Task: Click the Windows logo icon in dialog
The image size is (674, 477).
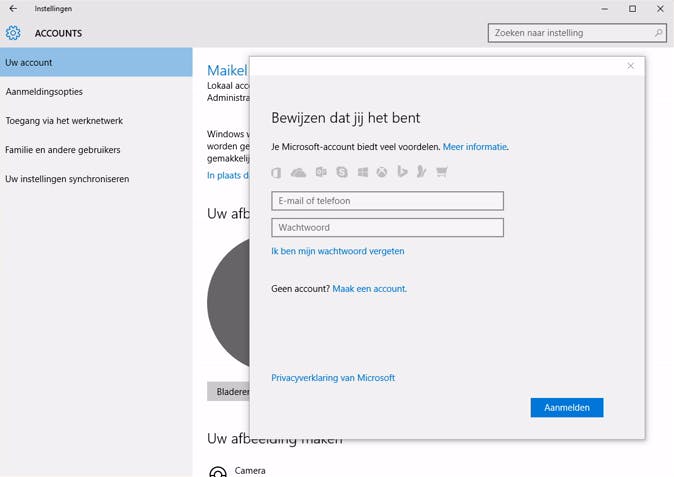Action: coord(363,172)
